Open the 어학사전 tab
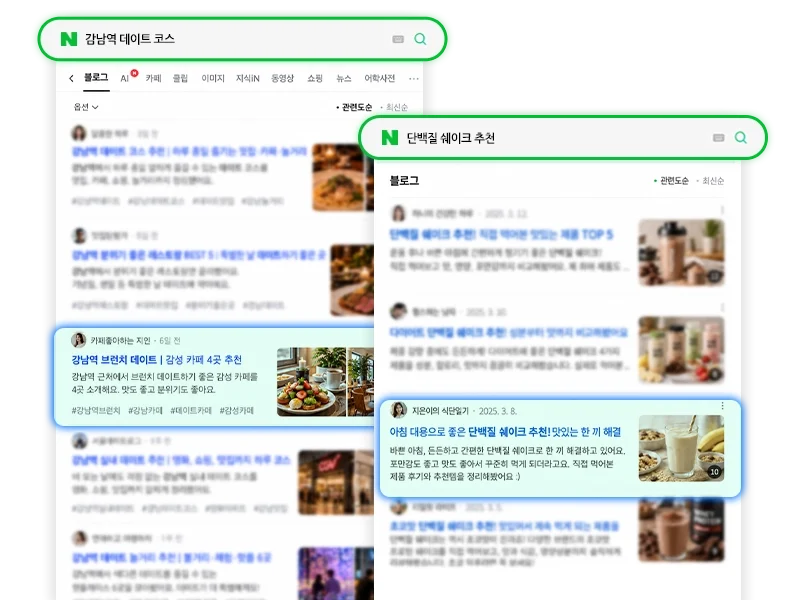 [x=380, y=78]
